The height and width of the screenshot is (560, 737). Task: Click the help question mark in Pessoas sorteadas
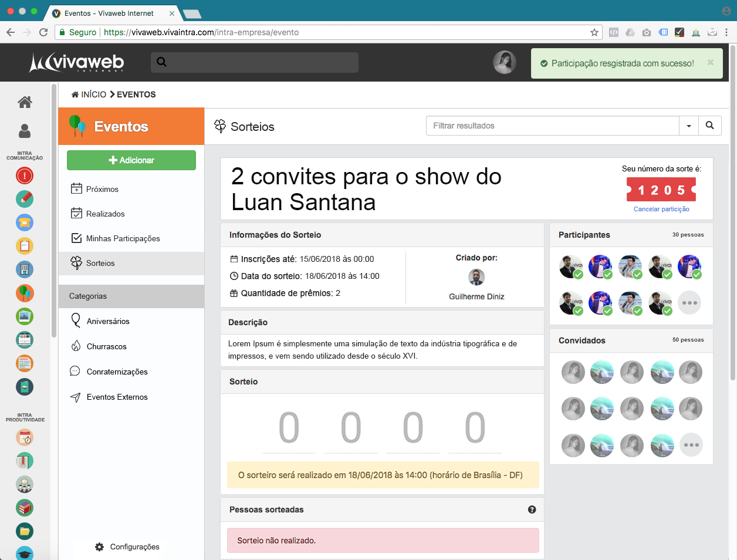pyautogui.click(x=532, y=510)
